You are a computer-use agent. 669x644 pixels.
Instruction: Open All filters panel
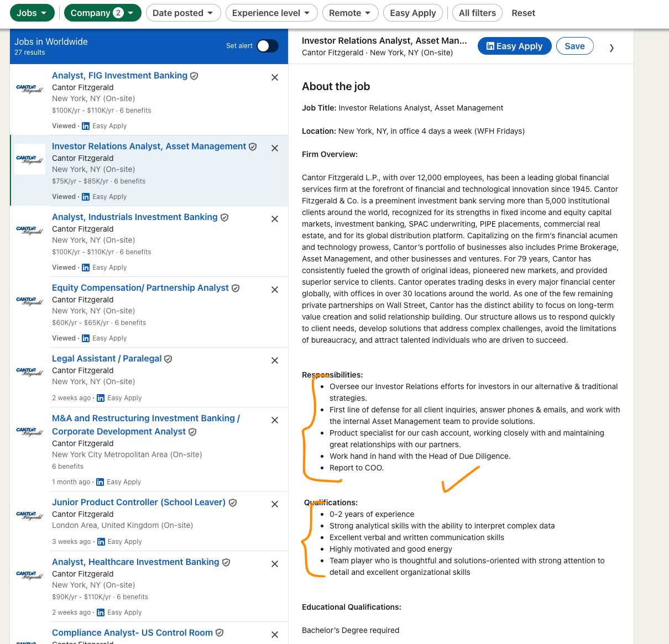(x=478, y=13)
